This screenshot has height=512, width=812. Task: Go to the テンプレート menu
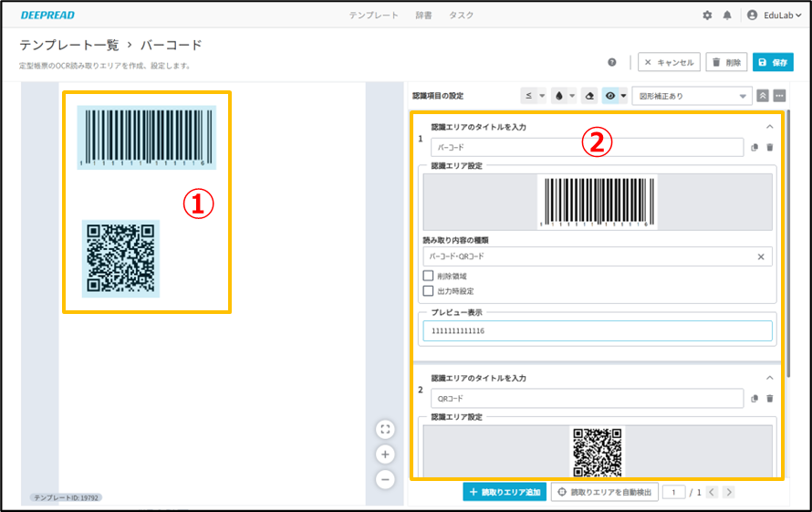tap(373, 15)
